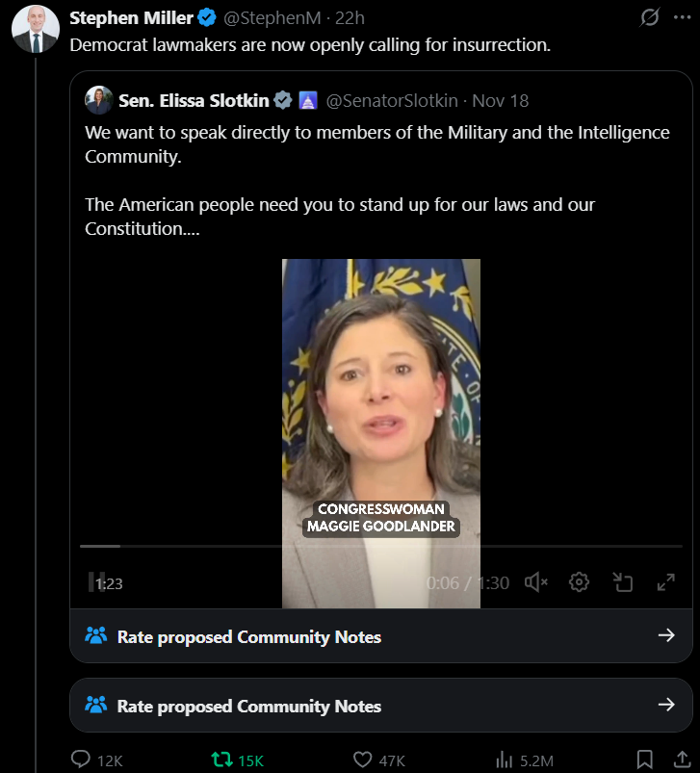Bookmark this post
This screenshot has height=773, width=700.
[x=645, y=760]
